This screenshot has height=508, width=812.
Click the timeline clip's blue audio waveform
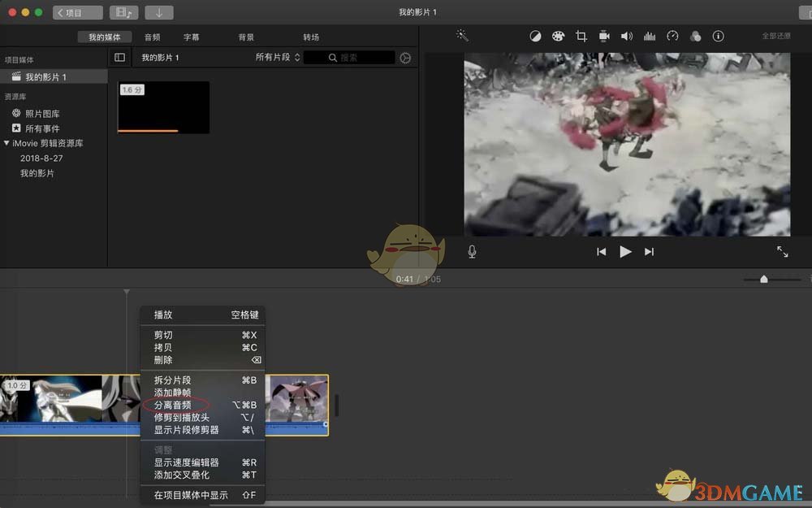tap(70, 428)
